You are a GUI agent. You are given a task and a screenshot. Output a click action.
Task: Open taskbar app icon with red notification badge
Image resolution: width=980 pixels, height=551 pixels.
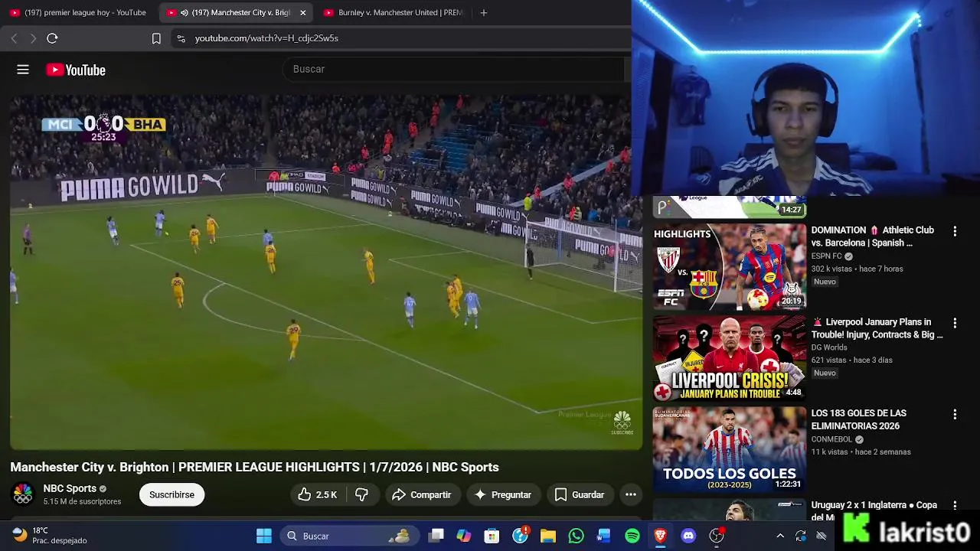[521, 535]
